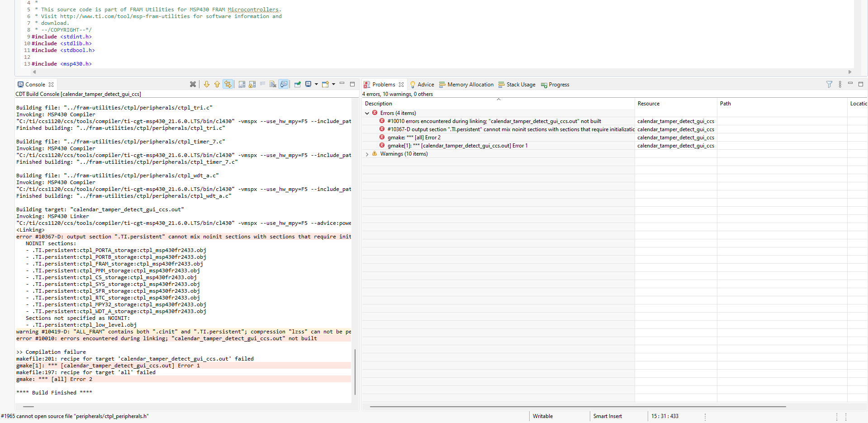Click the Smart Insert status bar indicator

point(607,416)
